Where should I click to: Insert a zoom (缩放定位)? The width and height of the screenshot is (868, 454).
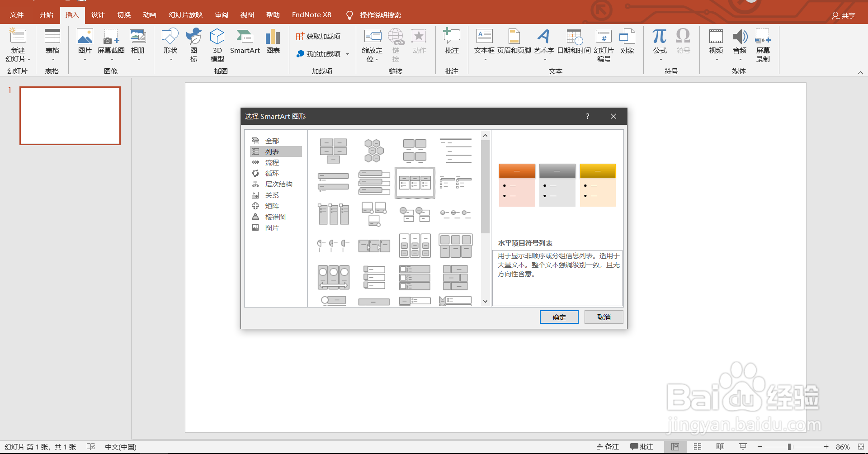coord(372,45)
